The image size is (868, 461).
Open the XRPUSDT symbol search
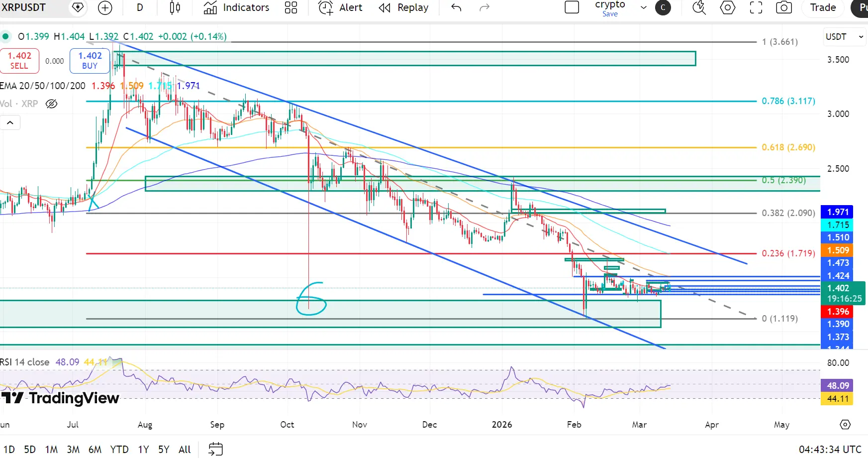coord(23,7)
